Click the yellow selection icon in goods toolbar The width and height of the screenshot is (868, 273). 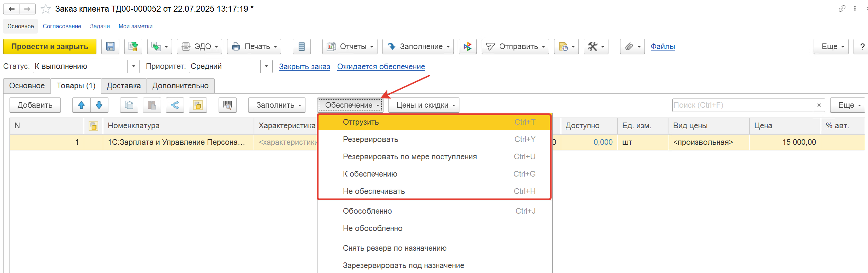[198, 105]
